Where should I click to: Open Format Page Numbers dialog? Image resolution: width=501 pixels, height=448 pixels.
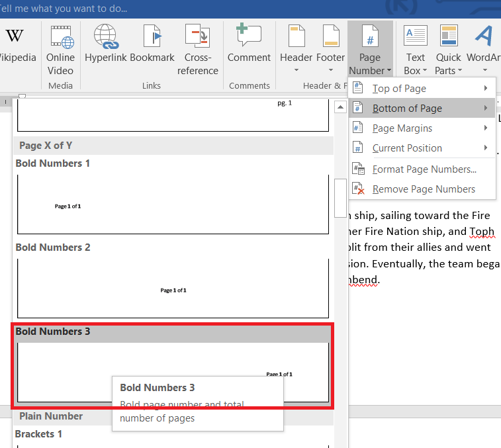[424, 169]
